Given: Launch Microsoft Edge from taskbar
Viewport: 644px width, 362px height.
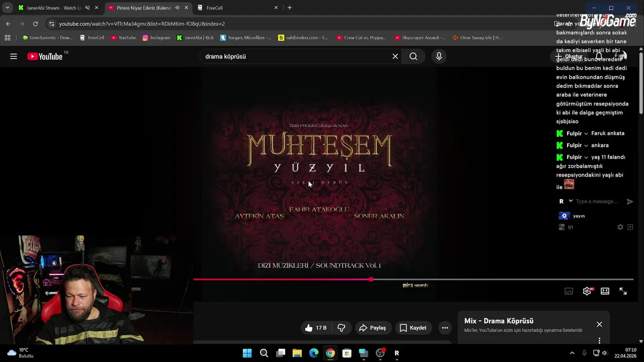Looking at the screenshot, I should click(x=313, y=353).
